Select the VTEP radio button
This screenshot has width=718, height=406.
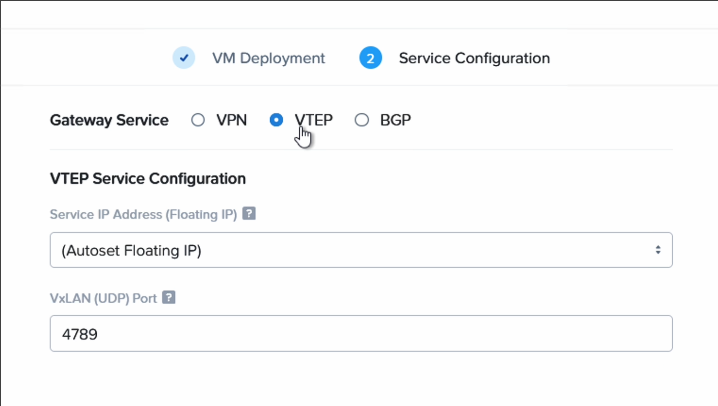tap(276, 120)
